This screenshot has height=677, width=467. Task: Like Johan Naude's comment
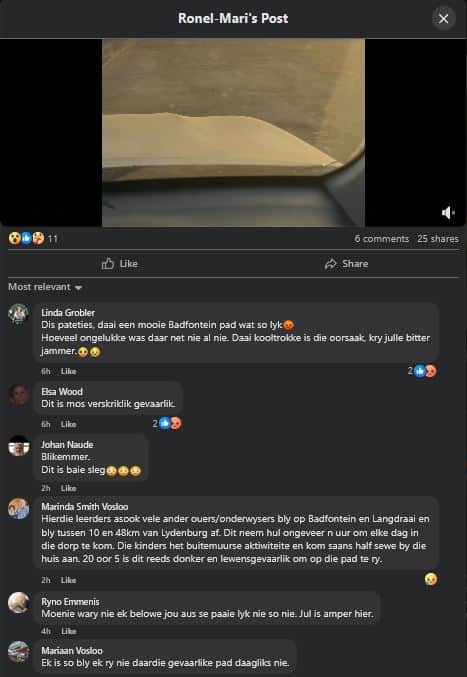pyautogui.click(x=69, y=488)
